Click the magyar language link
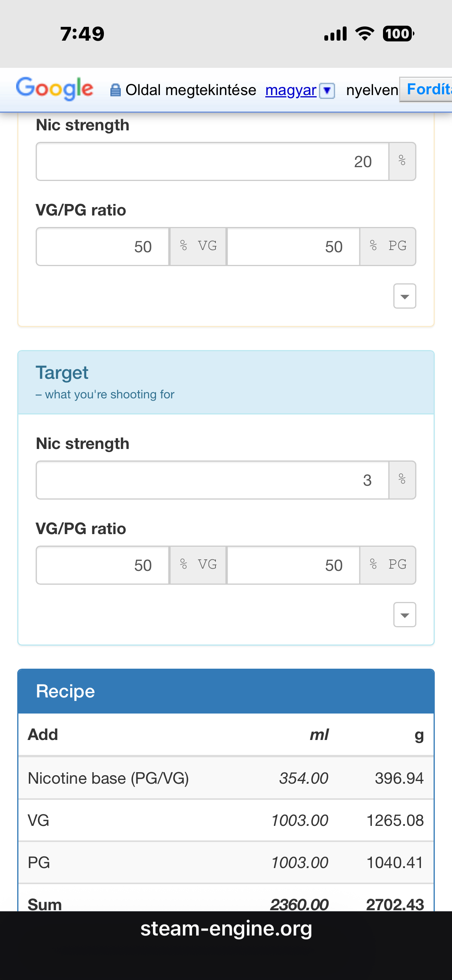The image size is (452, 980). (291, 90)
